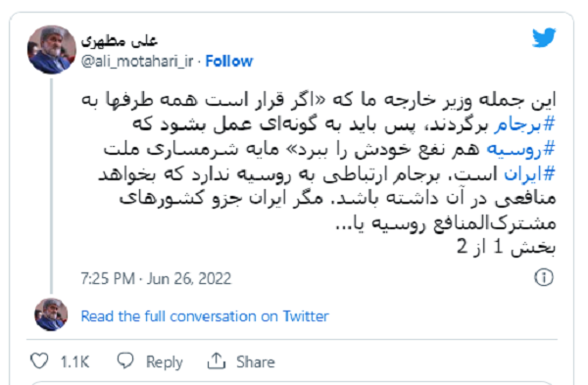Click the tweet body text
This screenshot has width=588, height=385.
pos(318,162)
